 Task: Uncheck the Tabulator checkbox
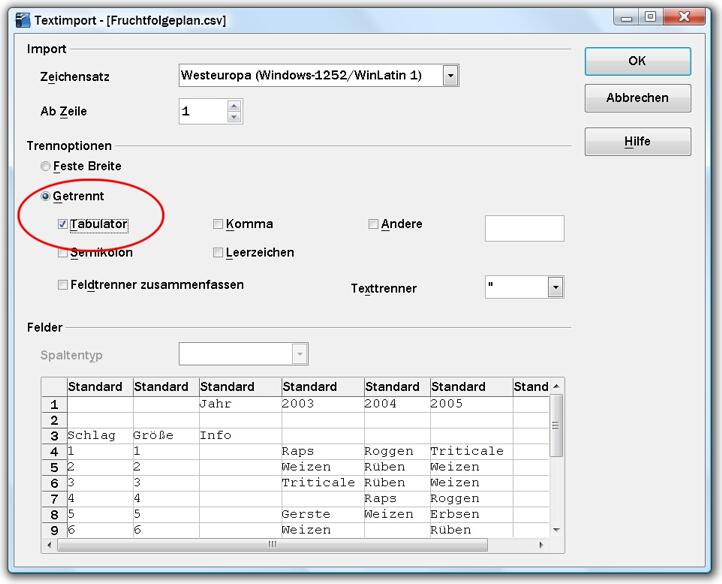click(x=63, y=225)
